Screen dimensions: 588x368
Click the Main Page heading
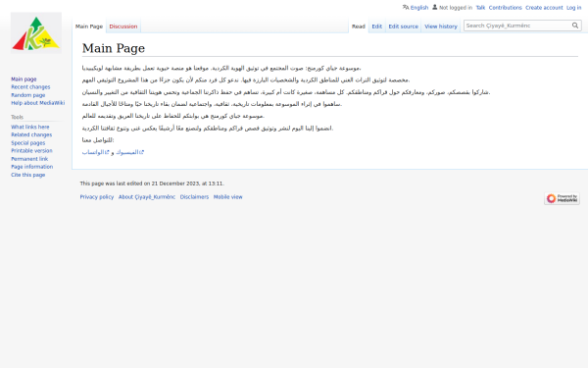[114, 48]
